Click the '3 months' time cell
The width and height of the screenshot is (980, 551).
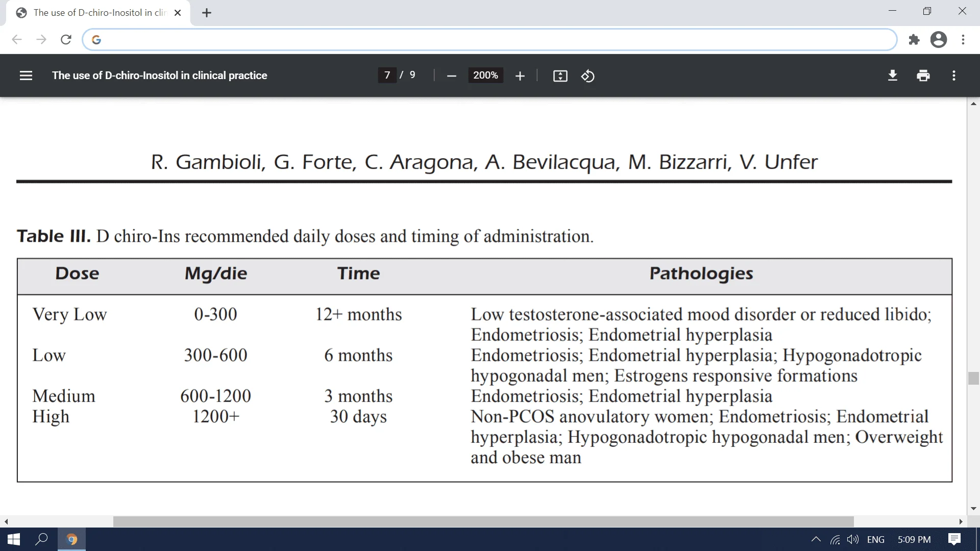(x=358, y=396)
